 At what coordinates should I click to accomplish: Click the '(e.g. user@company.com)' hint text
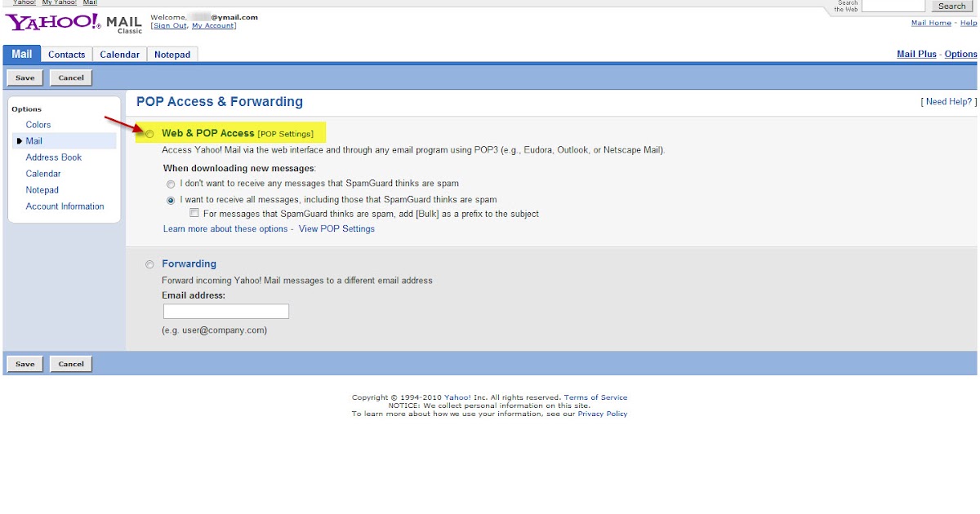point(215,330)
